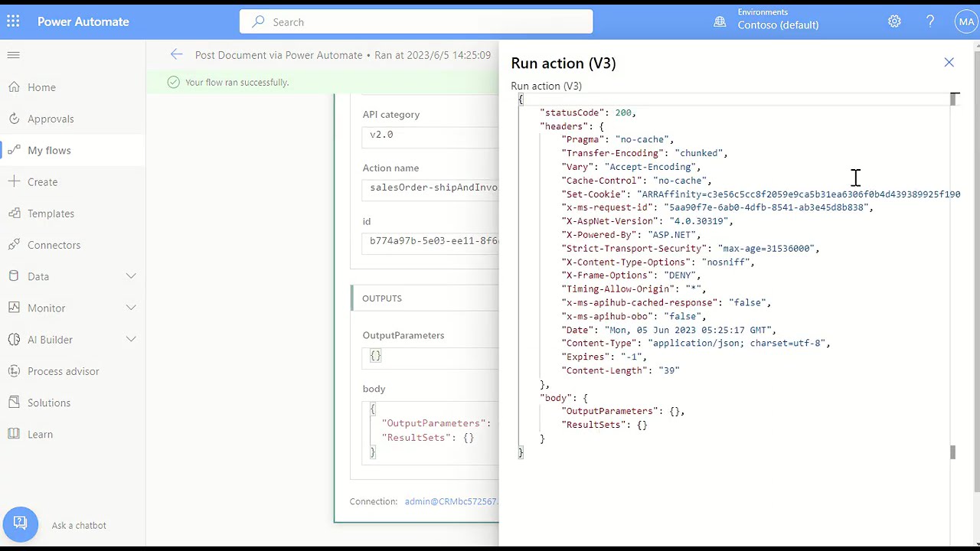Collapse the left navigation hamburger menu
The width and height of the screenshot is (980, 551).
[14, 55]
